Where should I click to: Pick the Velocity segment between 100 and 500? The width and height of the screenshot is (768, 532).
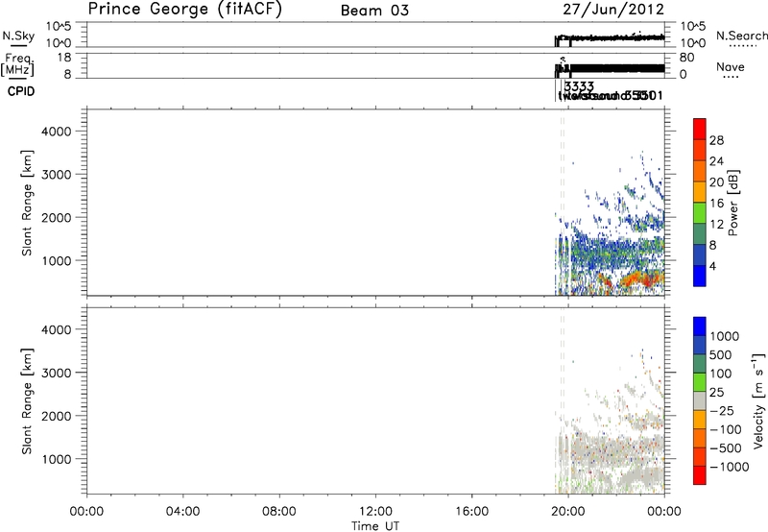pyautogui.click(x=700, y=364)
